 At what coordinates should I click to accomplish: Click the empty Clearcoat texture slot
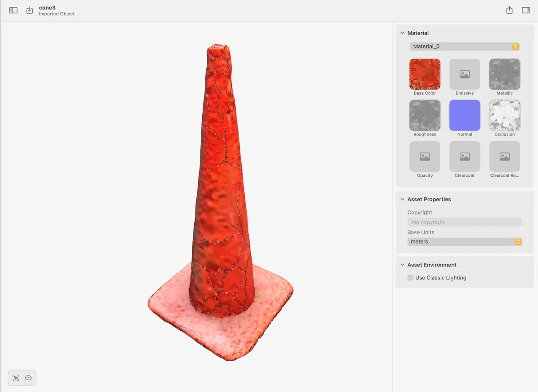(464, 157)
